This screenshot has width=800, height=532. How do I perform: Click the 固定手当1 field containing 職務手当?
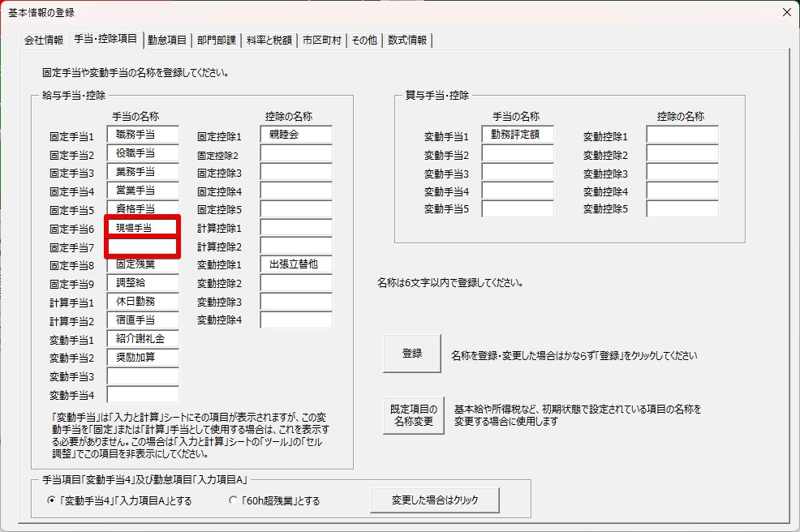pyautogui.click(x=143, y=135)
